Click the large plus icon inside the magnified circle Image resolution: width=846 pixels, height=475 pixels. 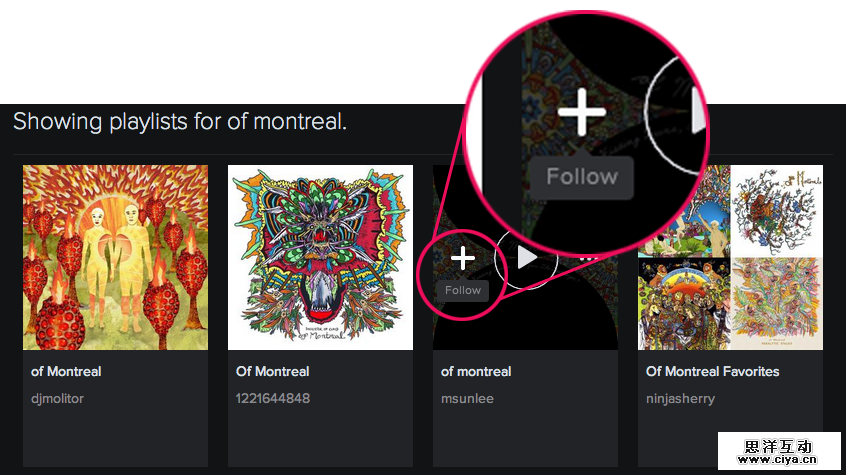(582, 113)
